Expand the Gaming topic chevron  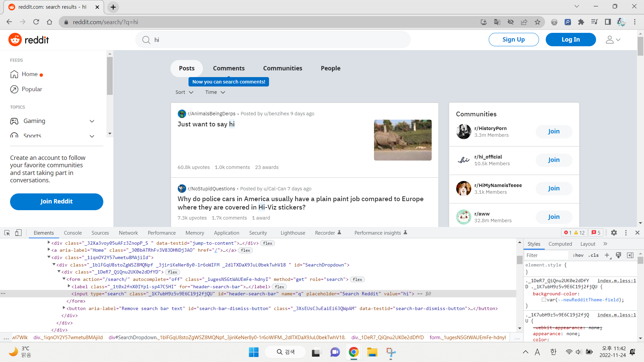coord(92,121)
